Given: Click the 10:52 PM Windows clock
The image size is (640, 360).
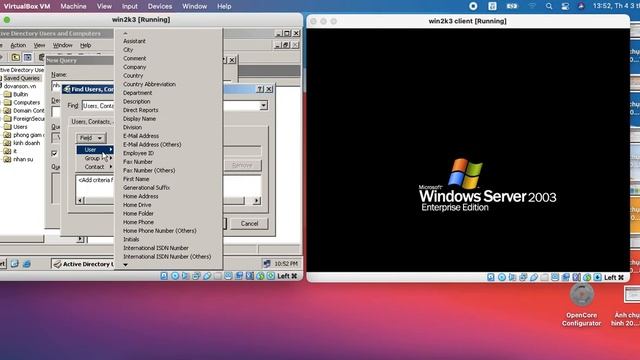Looking at the screenshot, I should coord(286,264).
